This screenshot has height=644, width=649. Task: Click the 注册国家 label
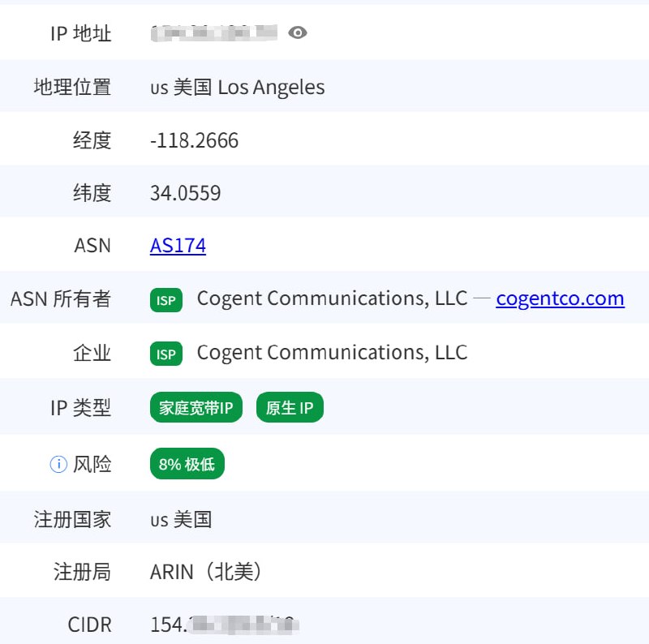click(x=72, y=519)
